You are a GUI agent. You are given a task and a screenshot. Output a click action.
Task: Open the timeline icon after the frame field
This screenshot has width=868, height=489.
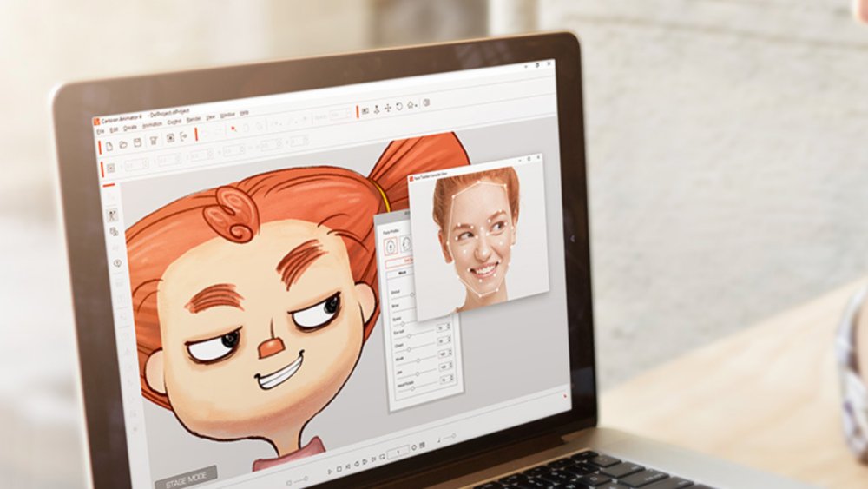[x=422, y=445]
